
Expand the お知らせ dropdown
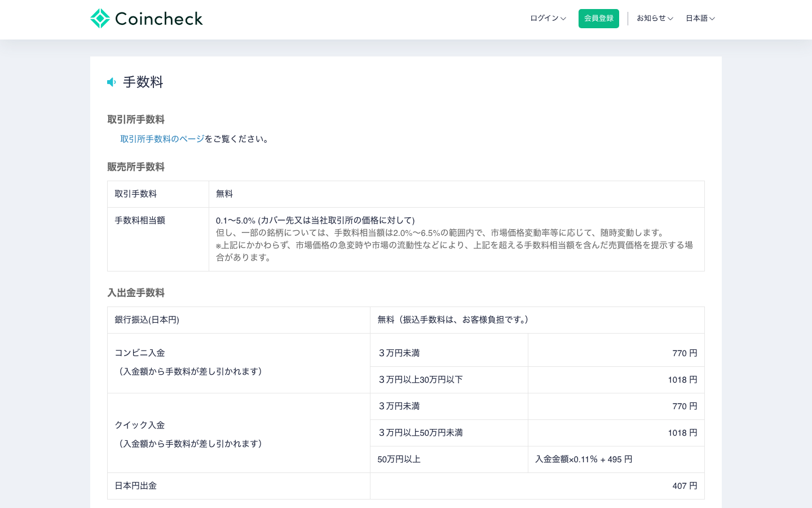coord(655,18)
